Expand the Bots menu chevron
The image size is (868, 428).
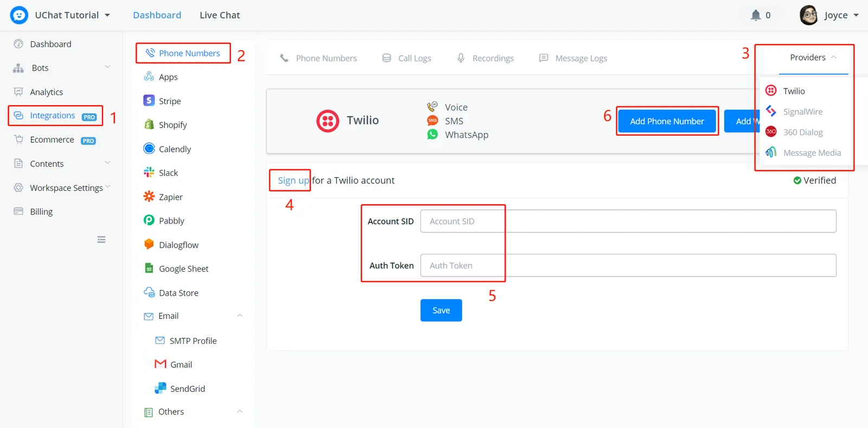tap(107, 67)
